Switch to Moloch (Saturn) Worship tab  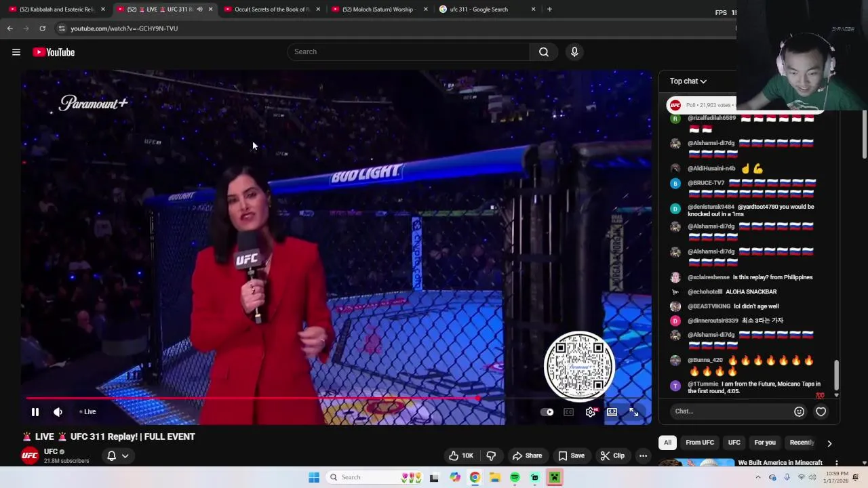[x=378, y=9]
